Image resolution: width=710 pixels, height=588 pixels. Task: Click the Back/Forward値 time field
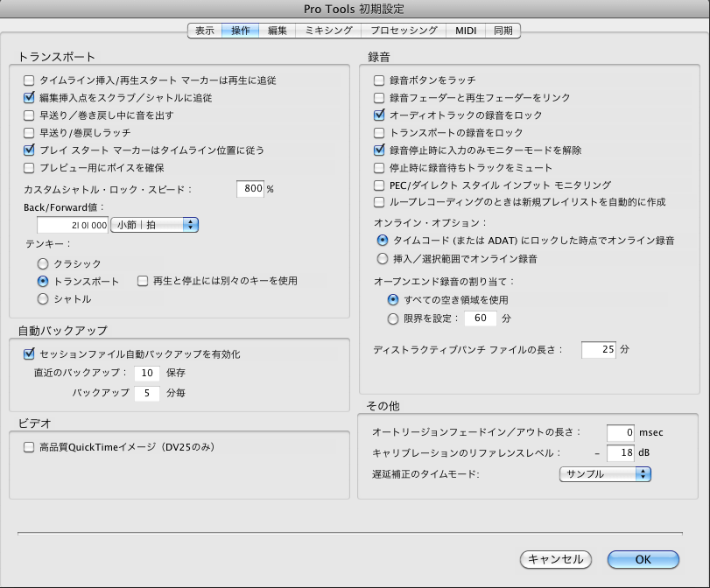pyautogui.click(x=73, y=225)
